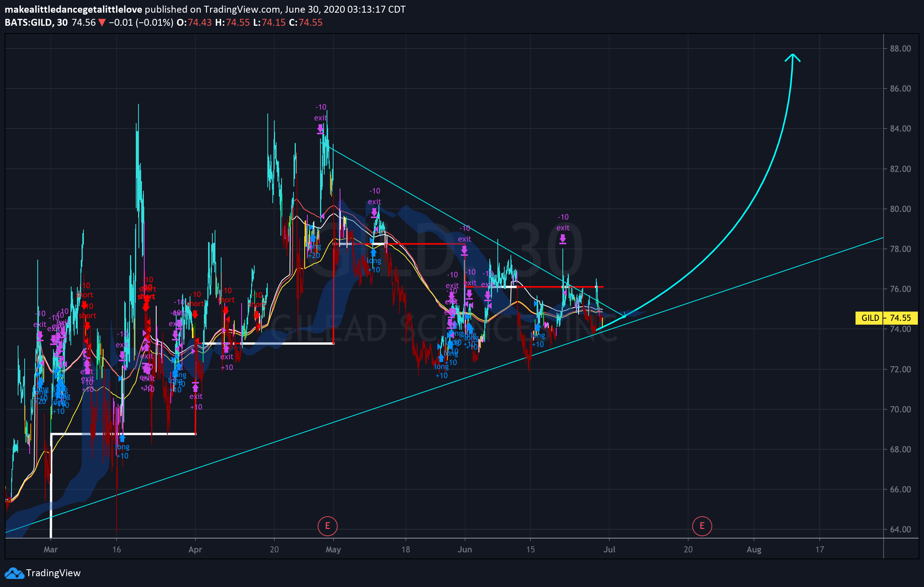Click the 82.00 price axis label
This screenshot has height=587, width=924.
tap(900, 169)
